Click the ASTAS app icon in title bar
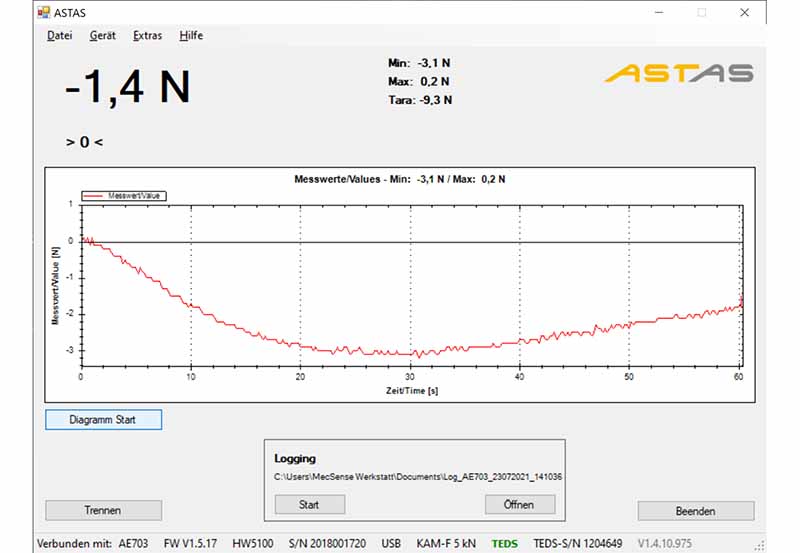The width and height of the screenshot is (800, 553). click(x=43, y=13)
